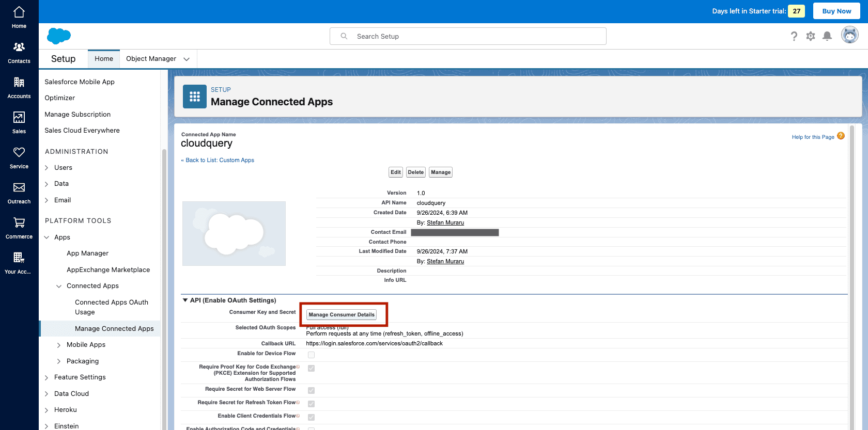
Task: Open the Object Manager dropdown chevron
Action: (187, 59)
